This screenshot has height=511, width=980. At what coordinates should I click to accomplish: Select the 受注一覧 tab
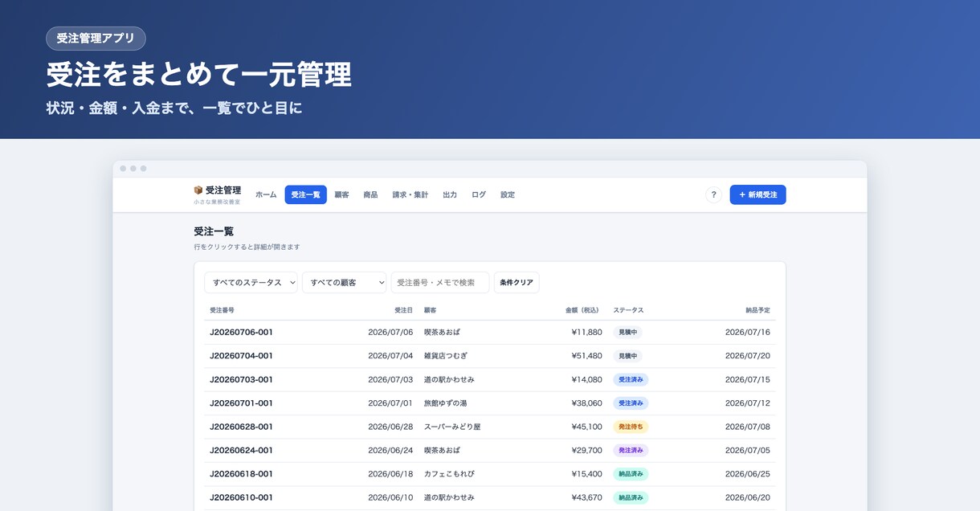305,194
